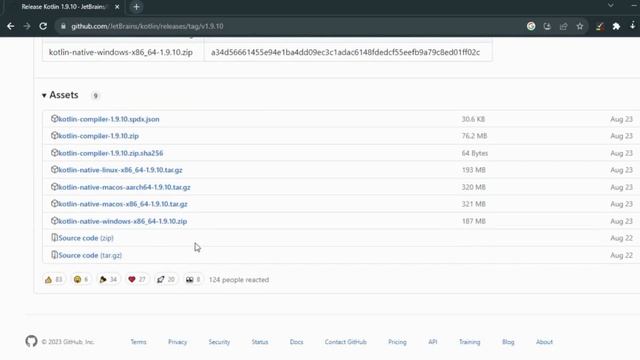640x360 pixels.
Task: Click the browser forward arrow
Action: click(x=27, y=26)
